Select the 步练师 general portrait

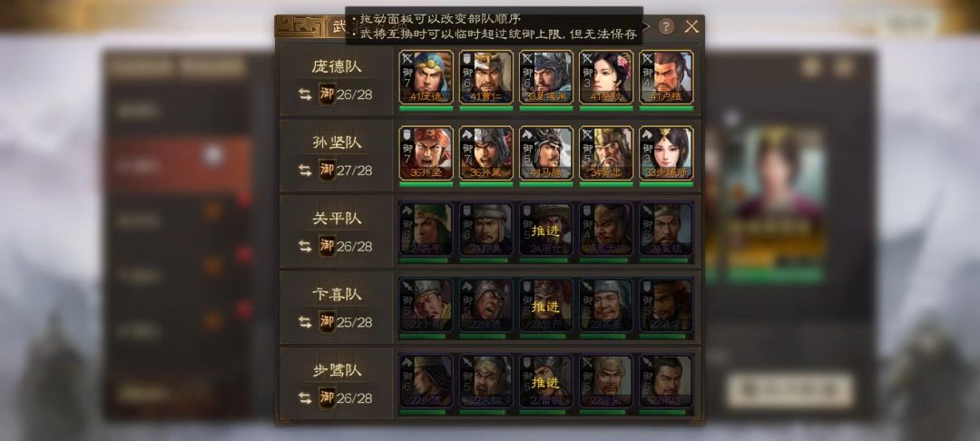666,153
